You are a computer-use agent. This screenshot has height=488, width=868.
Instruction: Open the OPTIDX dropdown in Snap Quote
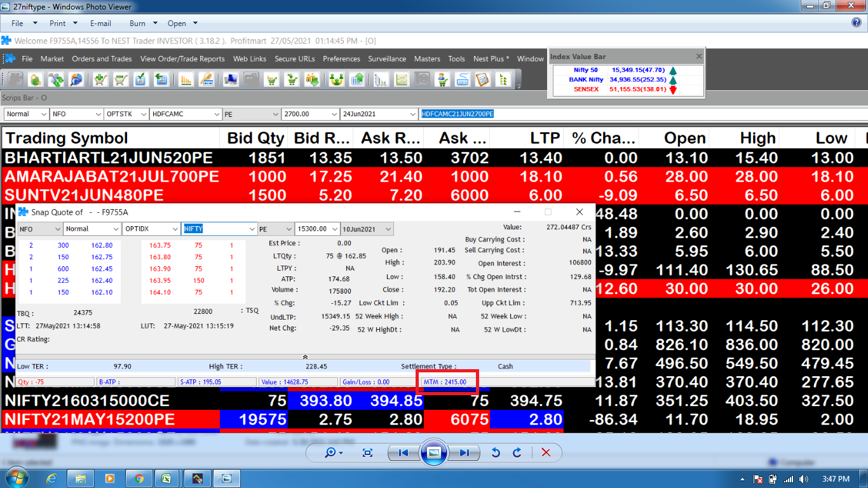175,229
